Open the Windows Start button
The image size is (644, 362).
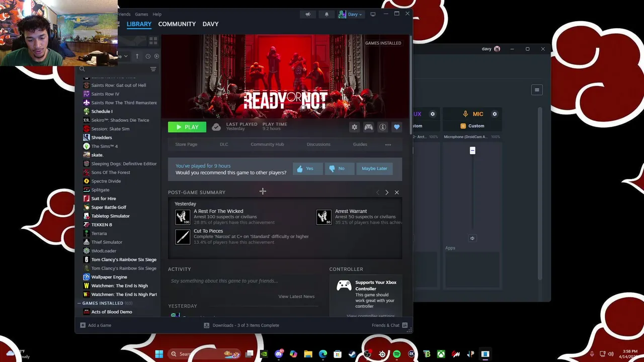159,354
